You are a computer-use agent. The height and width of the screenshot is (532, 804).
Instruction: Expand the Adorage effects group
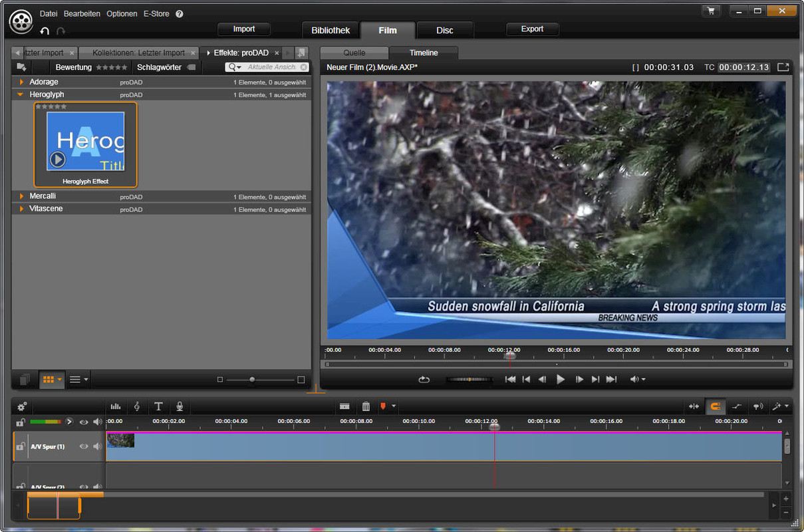(x=21, y=82)
